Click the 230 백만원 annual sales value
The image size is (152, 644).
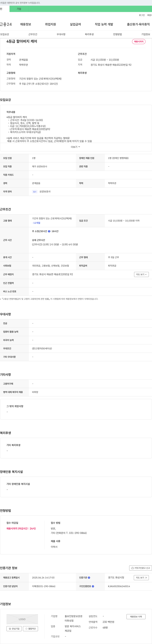(x=108, y=622)
